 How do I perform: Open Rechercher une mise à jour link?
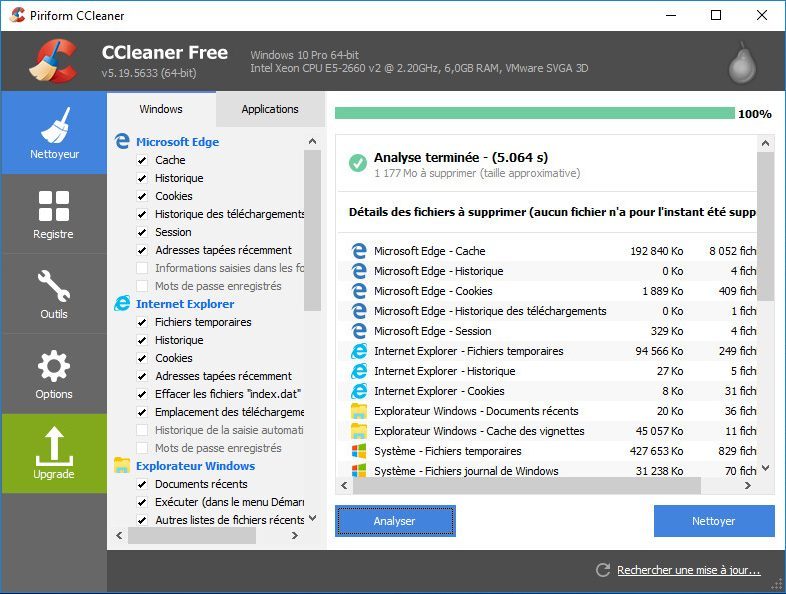click(688, 571)
